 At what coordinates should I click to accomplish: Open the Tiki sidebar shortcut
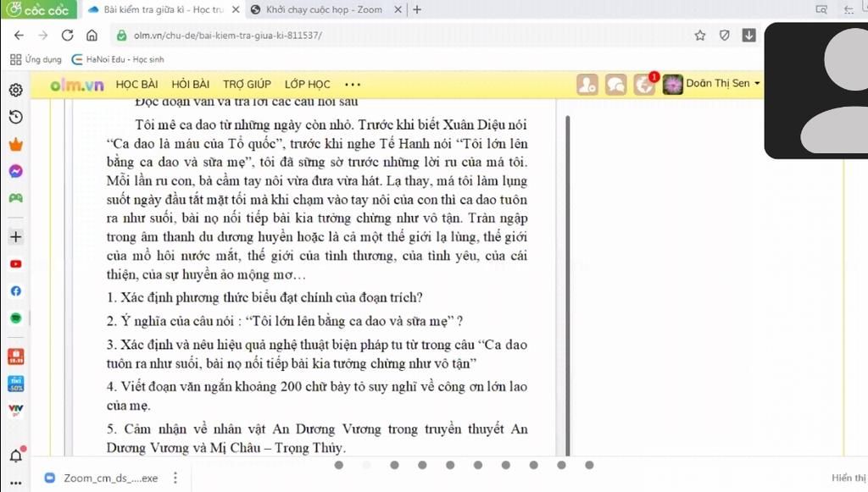click(15, 383)
